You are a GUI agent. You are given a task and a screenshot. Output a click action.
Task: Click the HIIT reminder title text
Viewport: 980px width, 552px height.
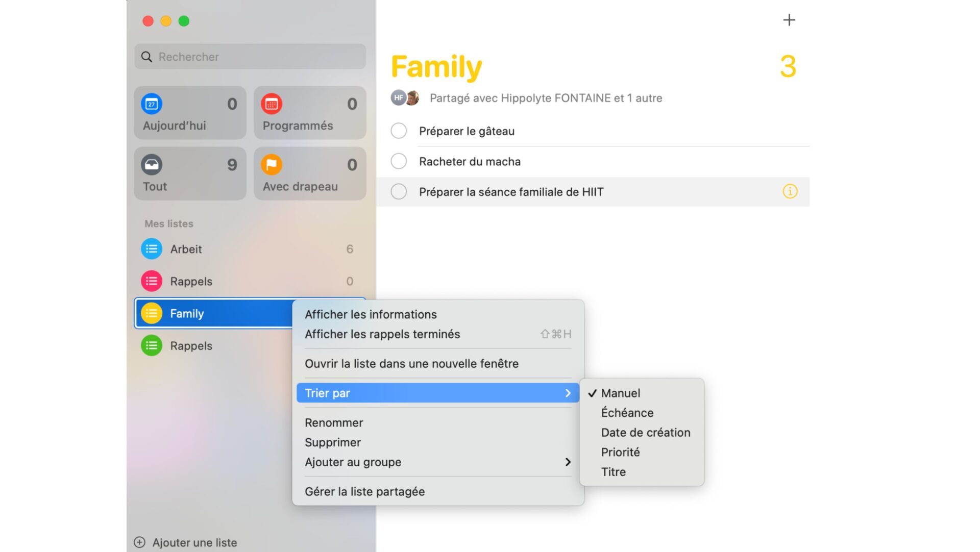pyautogui.click(x=511, y=192)
